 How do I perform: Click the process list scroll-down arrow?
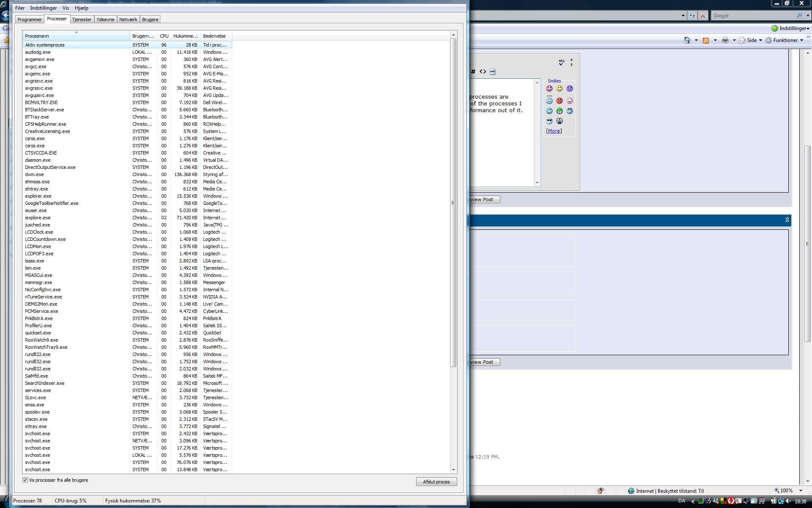tap(453, 469)
